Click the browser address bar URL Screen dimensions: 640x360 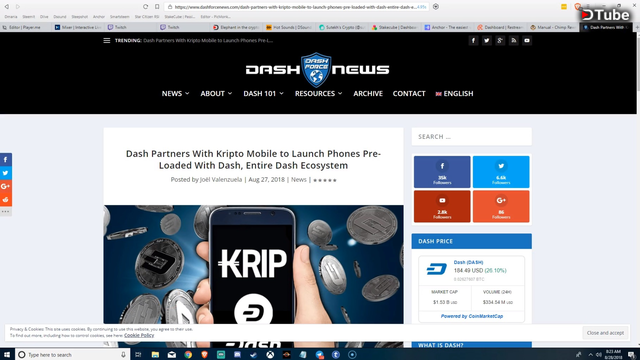pyautogui.click(x=296, y=7)
